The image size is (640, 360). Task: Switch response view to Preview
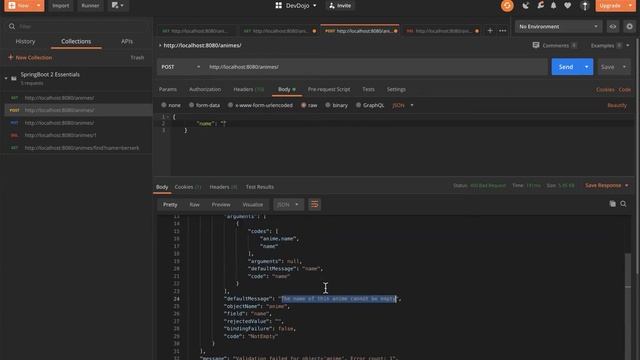221,204
